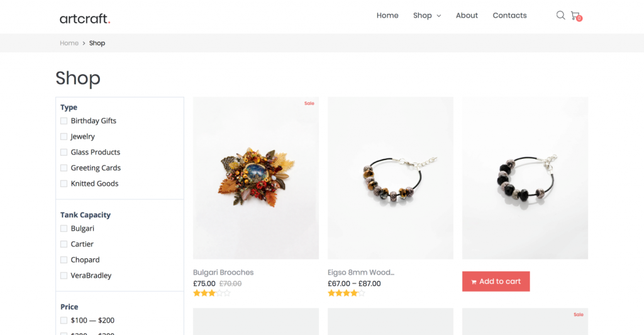Viewport: 644px width, 335px height.
Task: Open the shopping cart icon
Action: [x=575, y=16]
